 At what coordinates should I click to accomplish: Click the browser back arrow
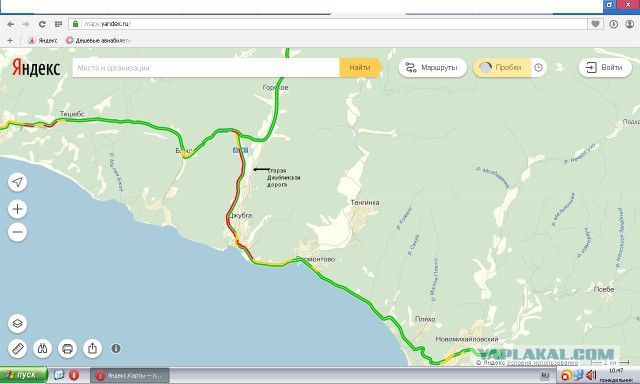(11, 24)
